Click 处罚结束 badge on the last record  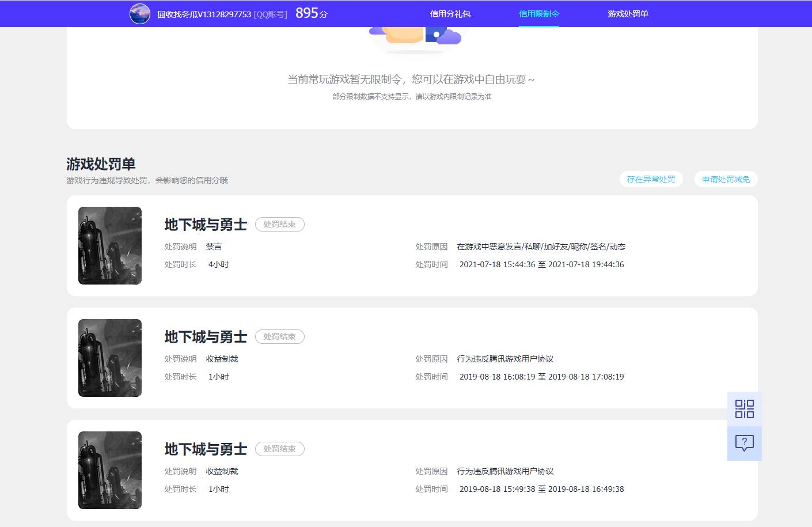point(279,449)
